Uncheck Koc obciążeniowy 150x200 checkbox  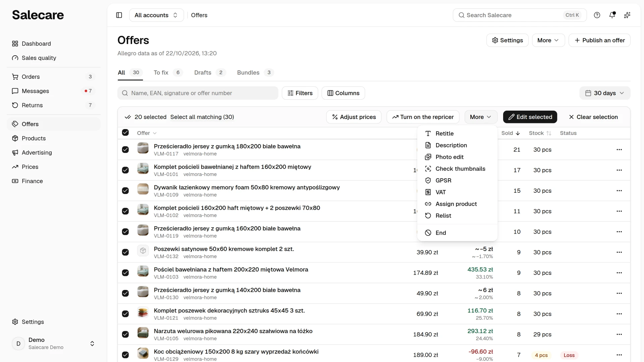(x=125, y=355)
